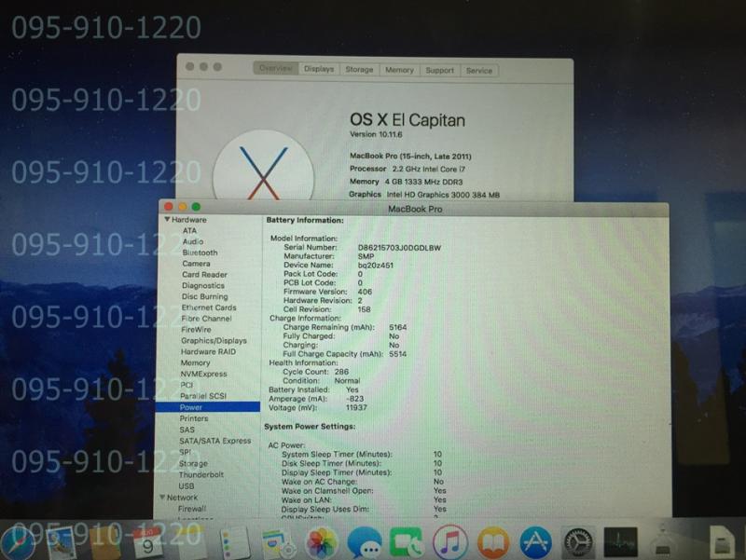Open Photos app in the Dock
Image resolution: width=746 pixels, height=560 pixels.
pyautogui.click(x=322, y=541)
